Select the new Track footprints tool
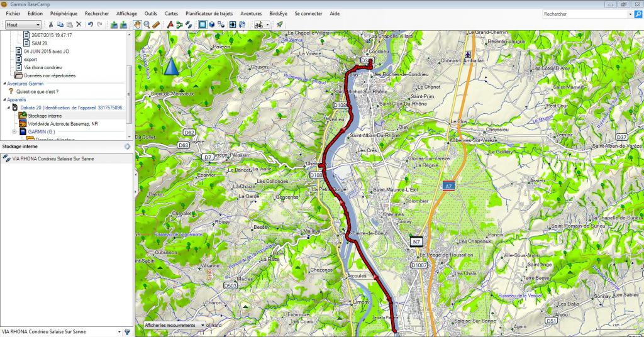644x337 pixels. point(189,25)
